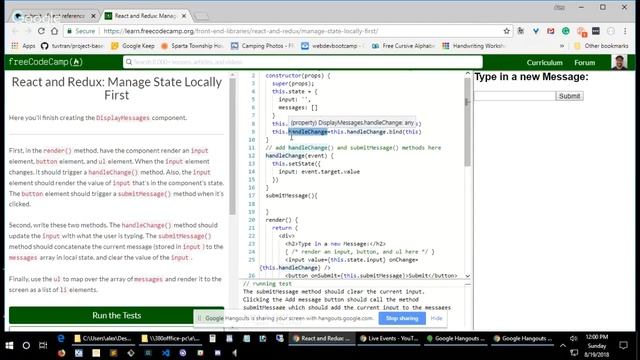
Task: Open the Handwriting Worksheets bookmark
Action: pos(474,46)
